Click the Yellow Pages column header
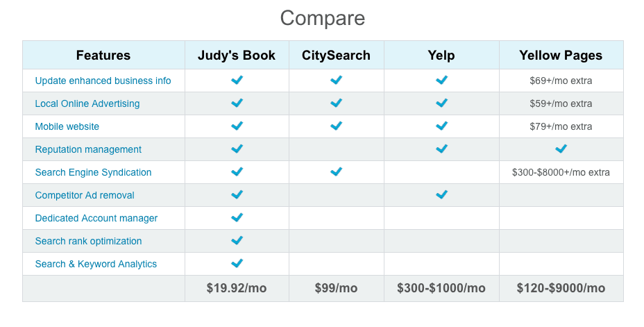This screenshot has width=644, height=327. [561, 55]
